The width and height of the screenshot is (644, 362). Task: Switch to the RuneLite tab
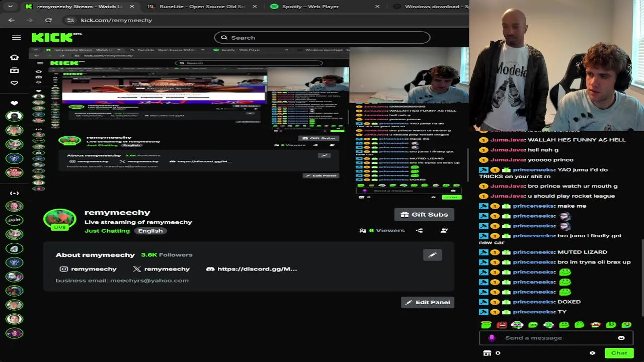point(203,7)
